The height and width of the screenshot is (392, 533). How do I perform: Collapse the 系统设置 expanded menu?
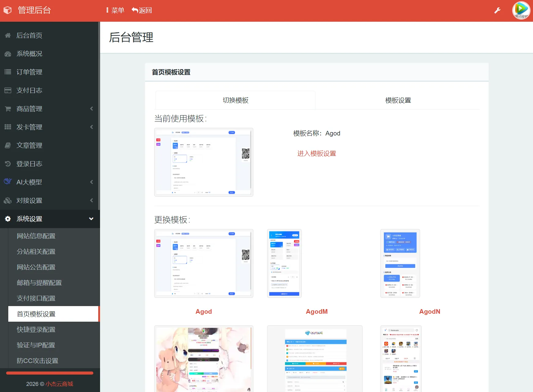coord(91,219)
